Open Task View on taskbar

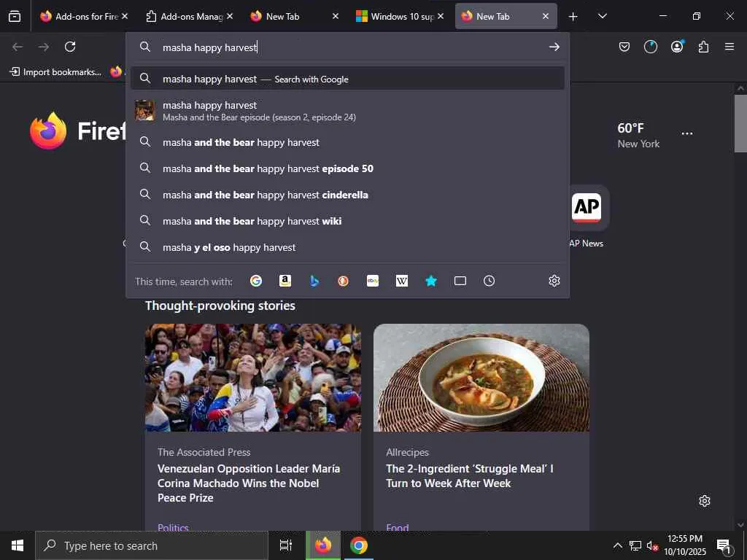pyautogui.click(x=286, y=545)
